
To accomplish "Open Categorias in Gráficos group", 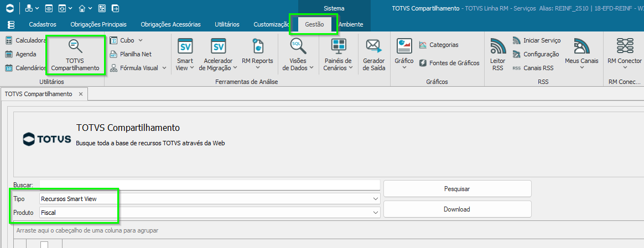I will click(x=439, y=45).
